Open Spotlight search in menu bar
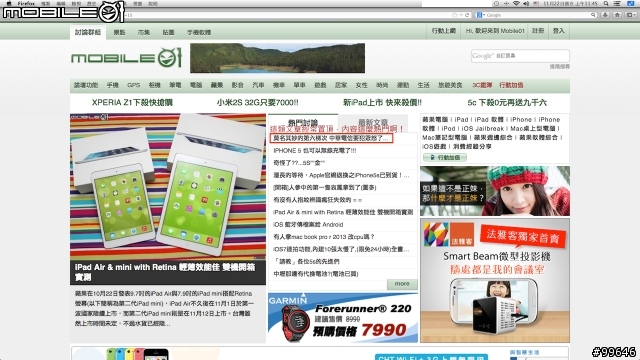The image size is (640, 360). (606, 3)
